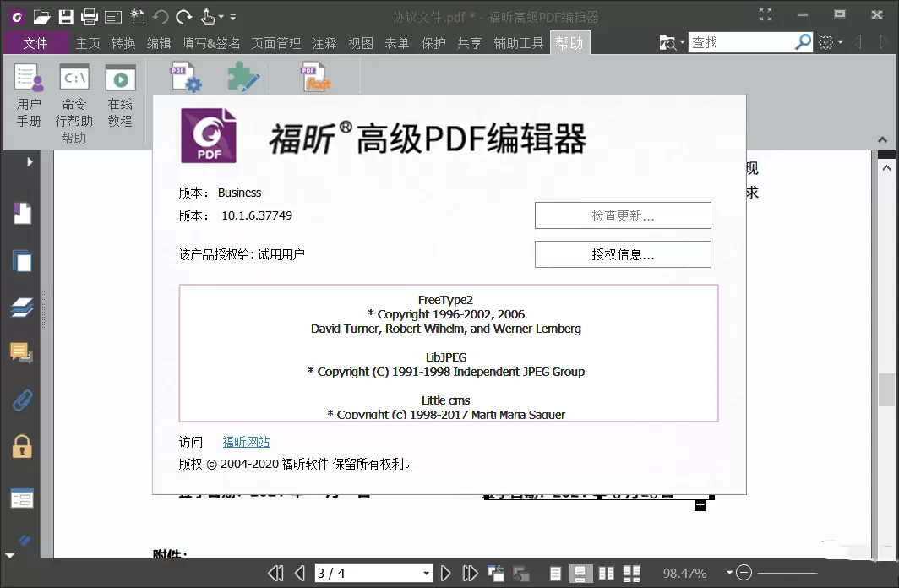Switch to 注释 comment tab

[324, 43]
